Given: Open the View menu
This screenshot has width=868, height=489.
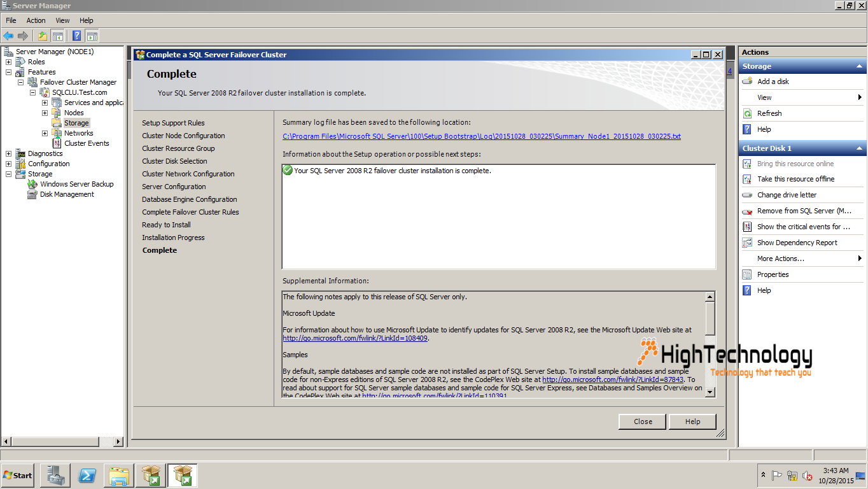Looking at the screenshot, I should (62, 20).
